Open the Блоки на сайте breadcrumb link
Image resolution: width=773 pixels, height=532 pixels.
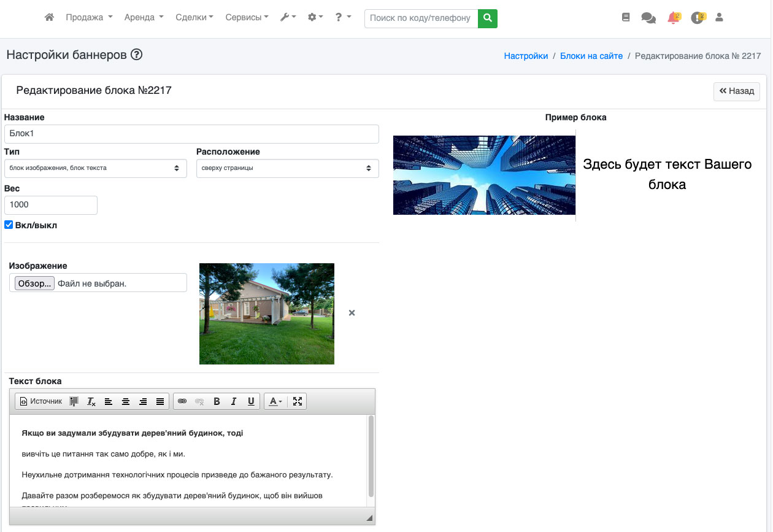click(x=591, y=56)
